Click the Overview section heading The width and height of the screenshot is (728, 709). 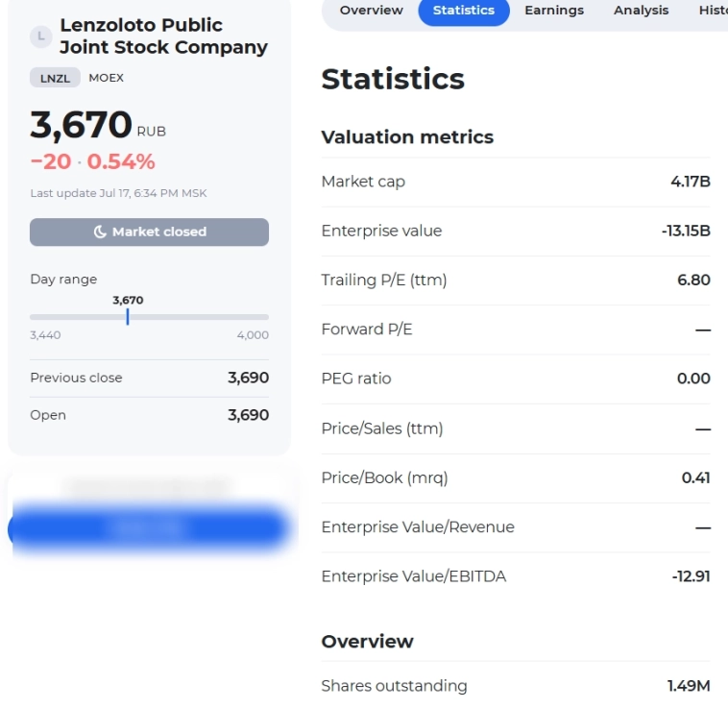pos(367,641)
